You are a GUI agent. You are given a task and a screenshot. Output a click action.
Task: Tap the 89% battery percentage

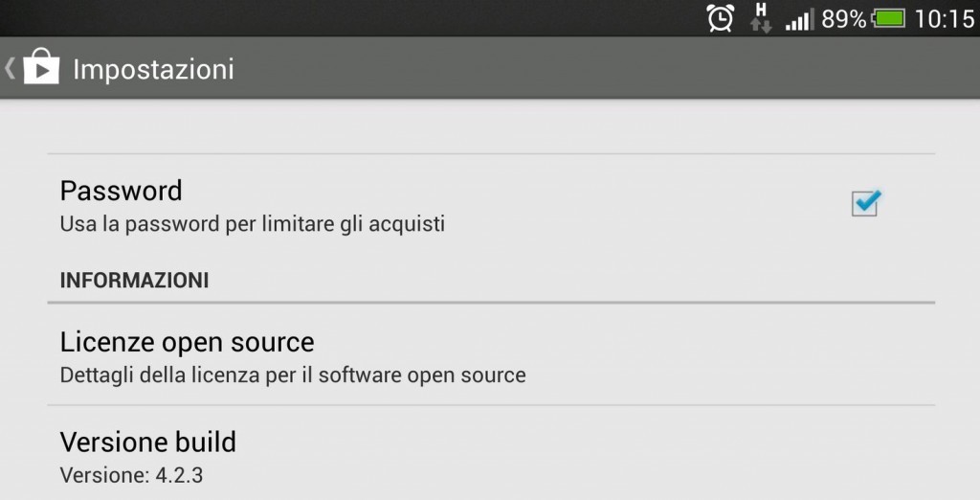[x=844, y=19]
